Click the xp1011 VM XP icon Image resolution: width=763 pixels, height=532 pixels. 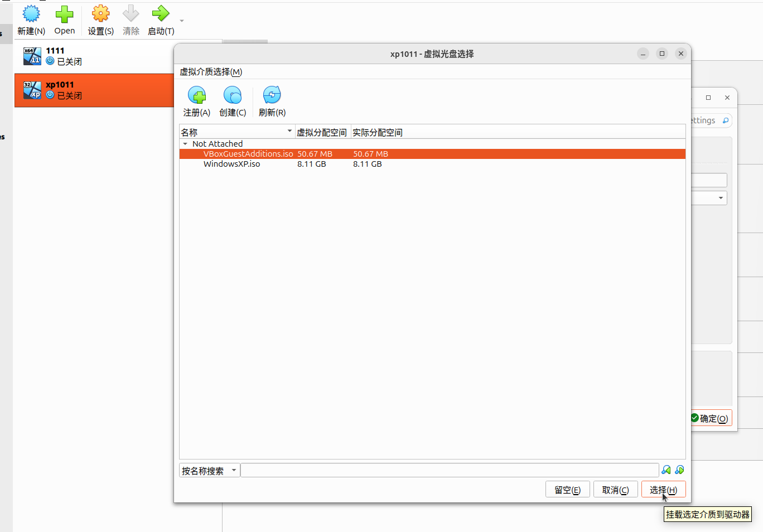[32, 90]
